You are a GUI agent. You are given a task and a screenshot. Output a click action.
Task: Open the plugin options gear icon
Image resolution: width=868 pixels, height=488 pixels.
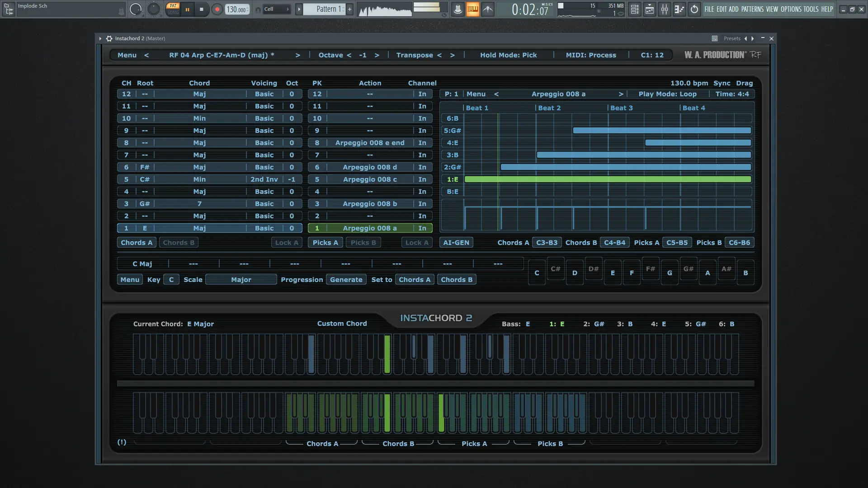(x=109, y=38)
